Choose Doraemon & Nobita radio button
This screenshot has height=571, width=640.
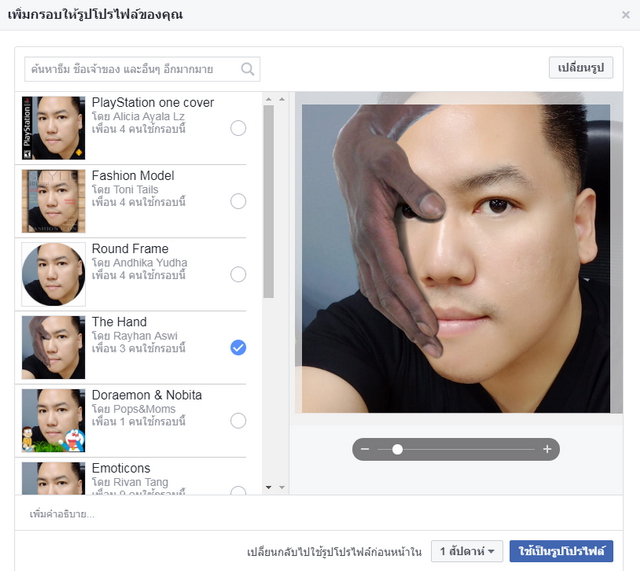238,420
